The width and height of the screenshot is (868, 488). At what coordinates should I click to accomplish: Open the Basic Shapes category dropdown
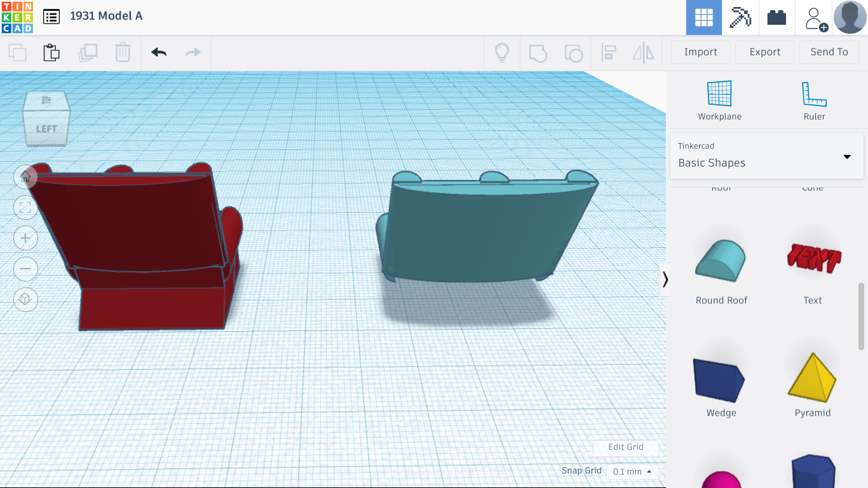[767, 156]
